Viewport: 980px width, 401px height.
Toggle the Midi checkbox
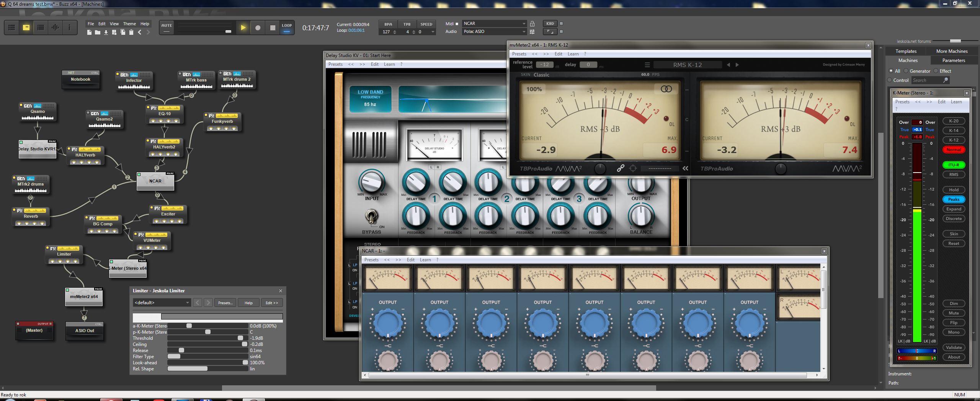(457, 24)
